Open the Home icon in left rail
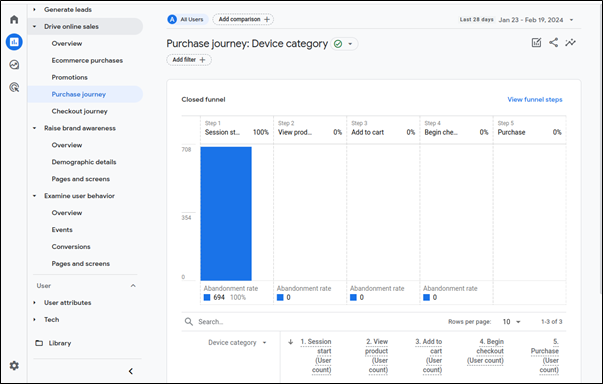The width and height of the screenshot is (603, 384). click(14, 19)
